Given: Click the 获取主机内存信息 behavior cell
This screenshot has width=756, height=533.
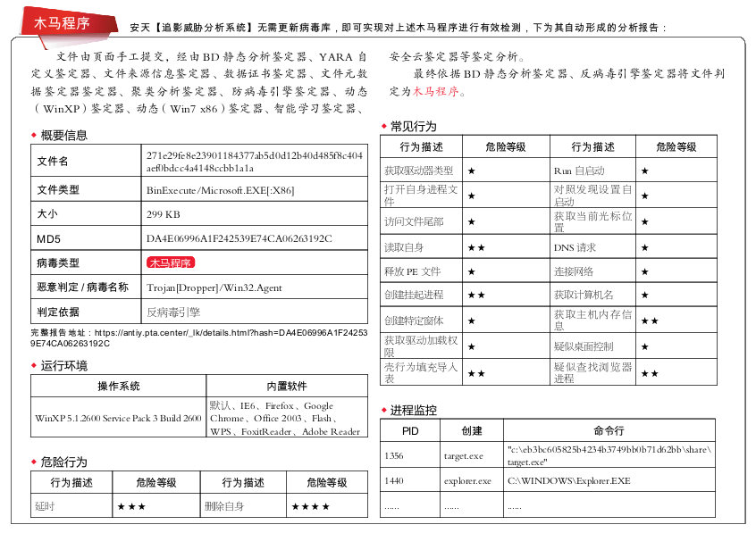Looking at the screenshot, I should [593, 321].
